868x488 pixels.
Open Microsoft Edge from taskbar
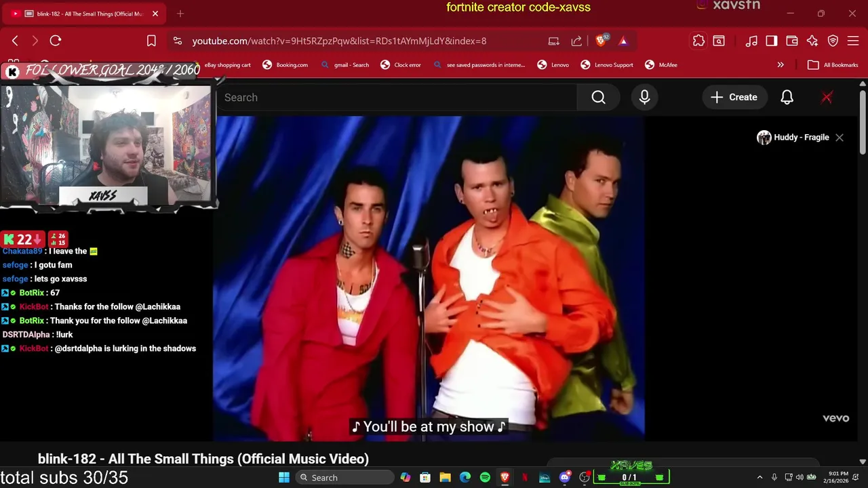pyautogui.click(x=465, y=478)
